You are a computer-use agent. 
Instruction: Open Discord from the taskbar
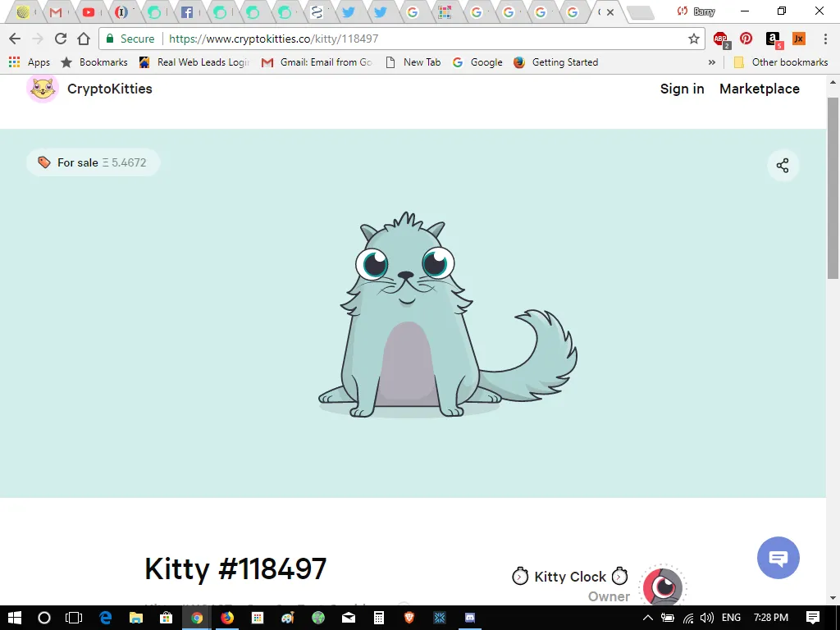pyautogui.click(x=470, y=618)
